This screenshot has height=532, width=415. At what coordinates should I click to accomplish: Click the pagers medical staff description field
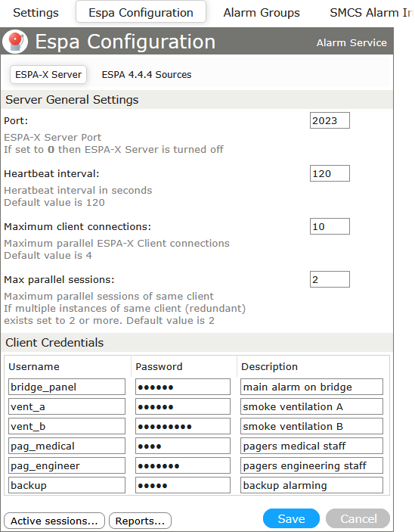point(311,446)
